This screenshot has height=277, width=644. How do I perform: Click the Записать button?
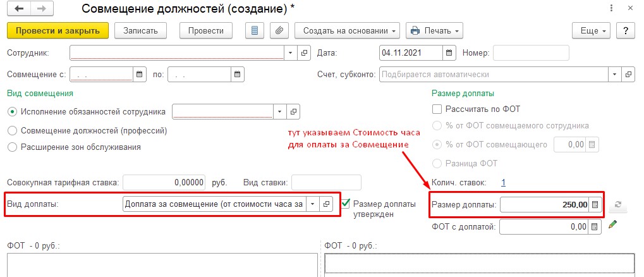point(140,31)
